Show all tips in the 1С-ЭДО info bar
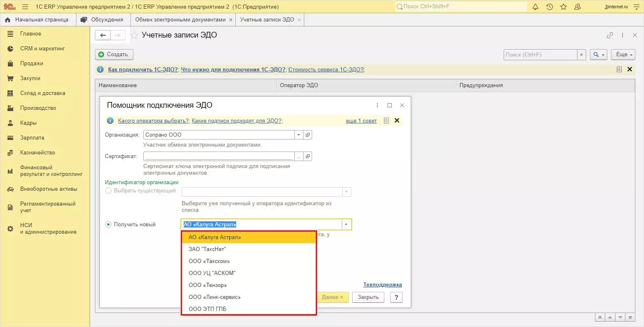Viewport: 644px width, 327px height. coord(619,69)
